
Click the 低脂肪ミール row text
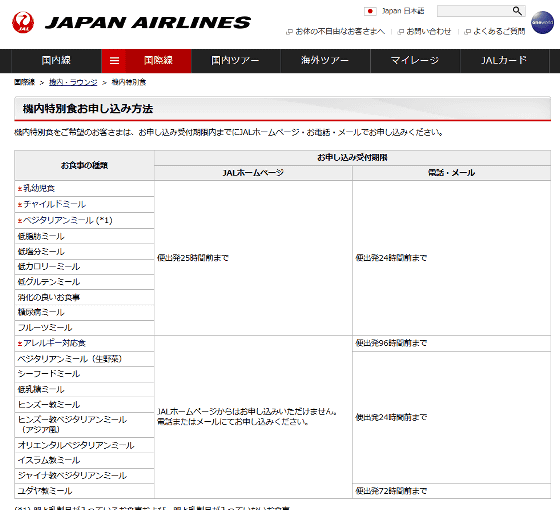pyautogui.click(x=41, y=236)
